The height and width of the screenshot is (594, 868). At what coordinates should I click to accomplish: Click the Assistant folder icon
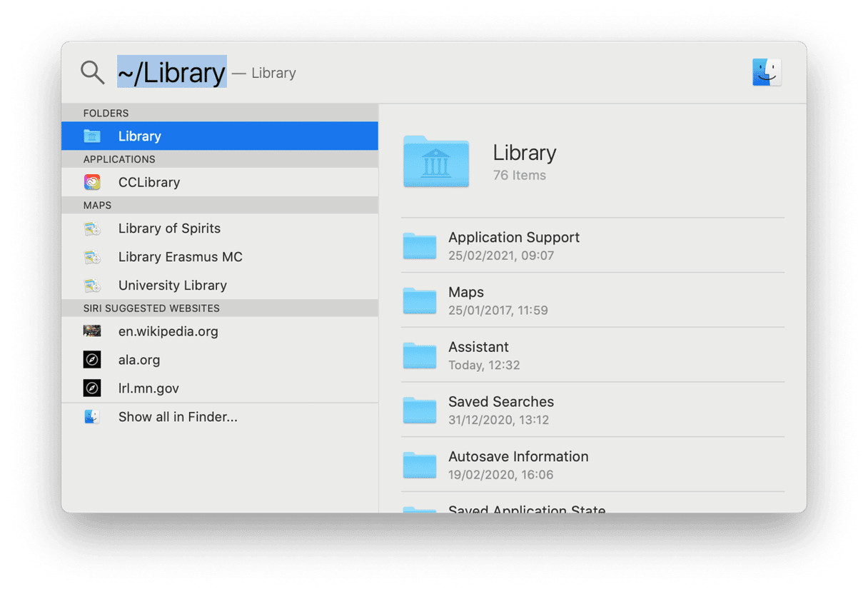point(420,356)
